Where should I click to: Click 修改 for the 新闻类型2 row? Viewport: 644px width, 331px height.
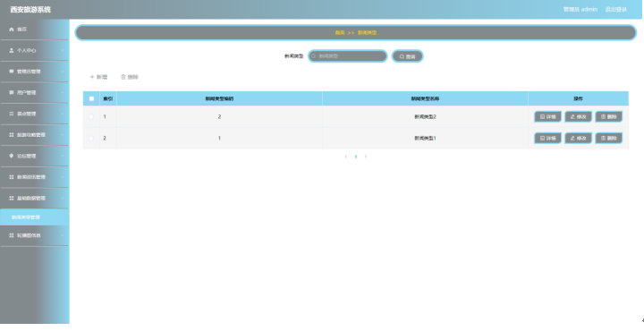pos(579,116)
